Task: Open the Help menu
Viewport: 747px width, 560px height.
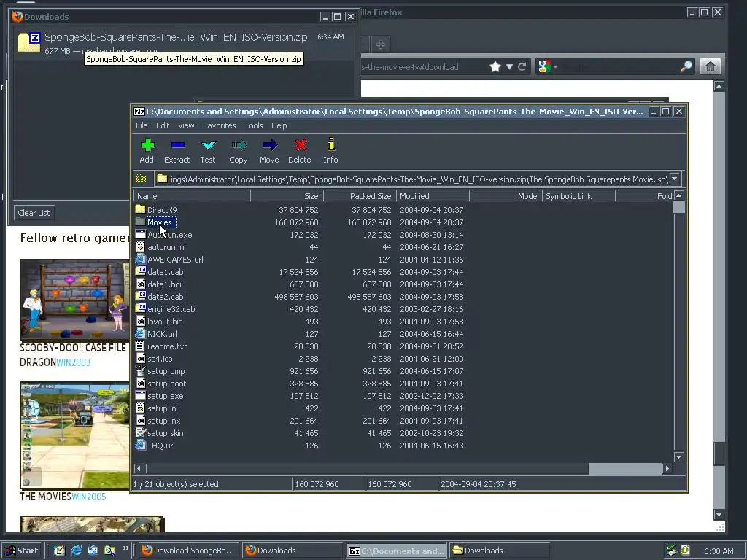Action: pos(279,125)
